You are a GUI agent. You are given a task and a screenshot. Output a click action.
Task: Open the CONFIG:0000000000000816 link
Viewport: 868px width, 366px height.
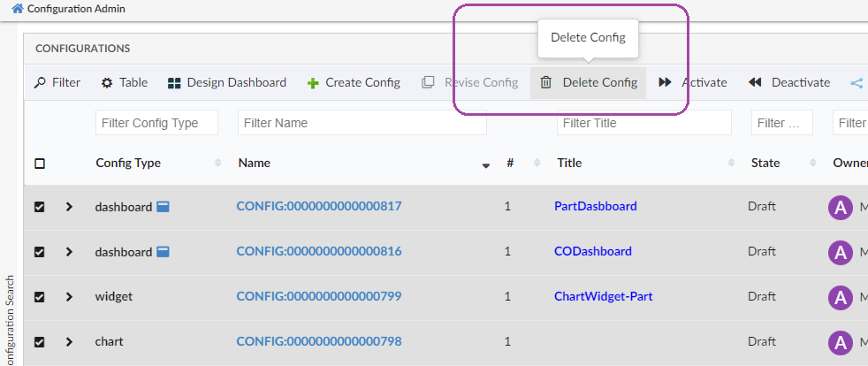coord(319,251)
